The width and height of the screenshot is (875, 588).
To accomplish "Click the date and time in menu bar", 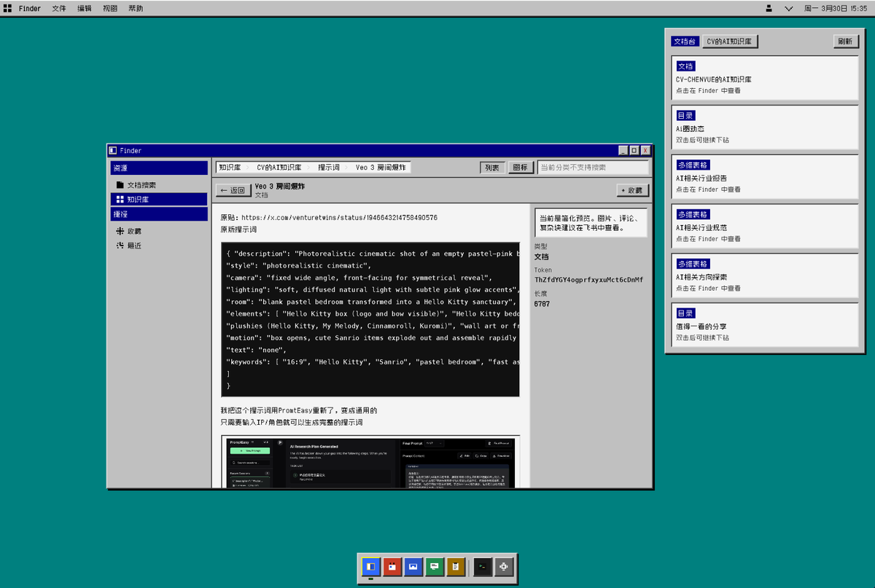I will pyautogui.click(x=836, y=8).
